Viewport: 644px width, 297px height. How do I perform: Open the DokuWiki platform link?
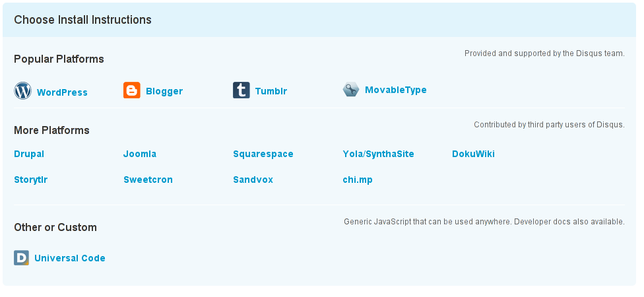(473, 154)
